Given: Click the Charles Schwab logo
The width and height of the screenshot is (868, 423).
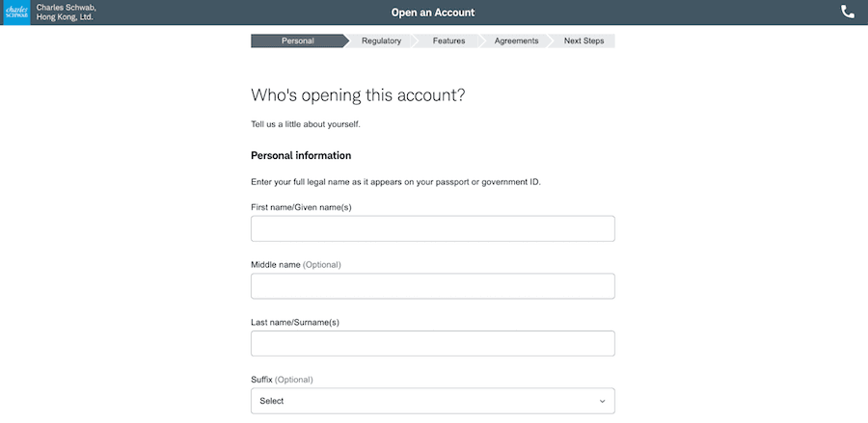Looking at the screenshot, I should coord(15,13).
